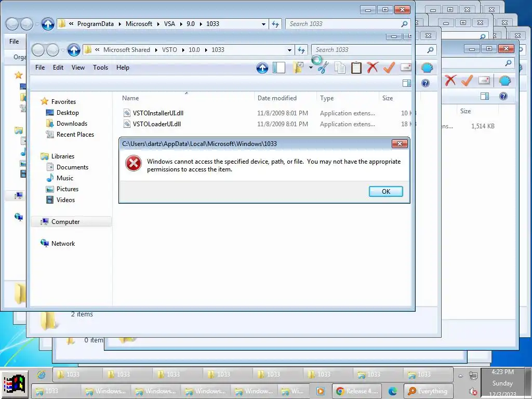Expand the chevron after Microsoft Shared
The width and height of the screenshot is (532, 399).
click(x=156, y=50)
